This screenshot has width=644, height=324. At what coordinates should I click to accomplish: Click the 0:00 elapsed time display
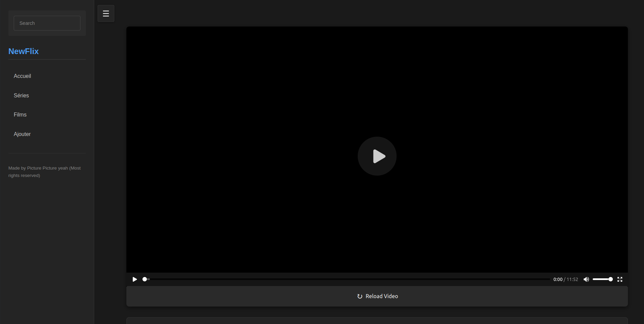tap(558, 279)
